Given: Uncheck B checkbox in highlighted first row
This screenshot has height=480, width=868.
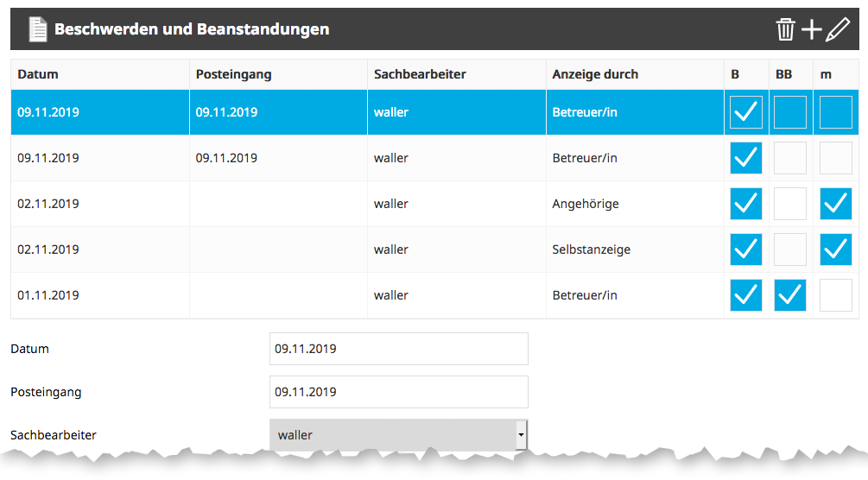Looking at the screenshot, I should pyautogui.click(x=746, y=112).
